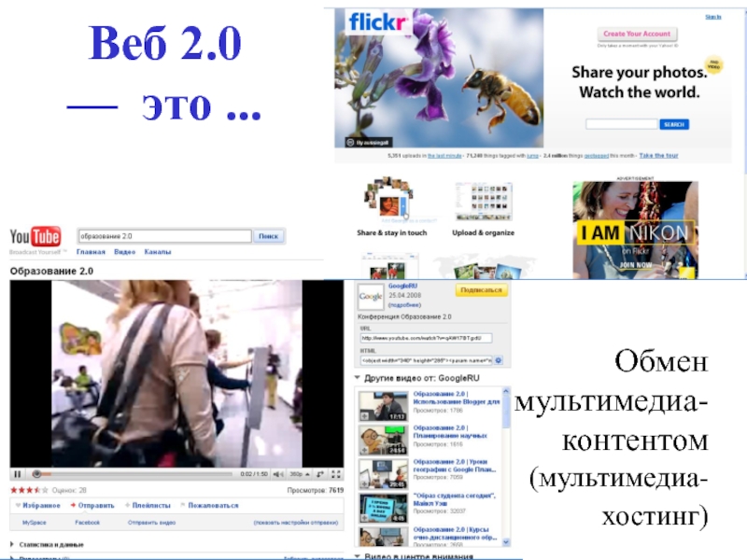Add the 4:45 video to queue

click(x=364, y=518)
